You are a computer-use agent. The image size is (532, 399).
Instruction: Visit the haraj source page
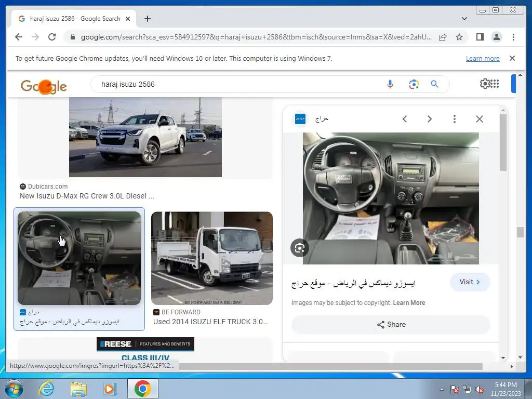[x=470, y=282]
